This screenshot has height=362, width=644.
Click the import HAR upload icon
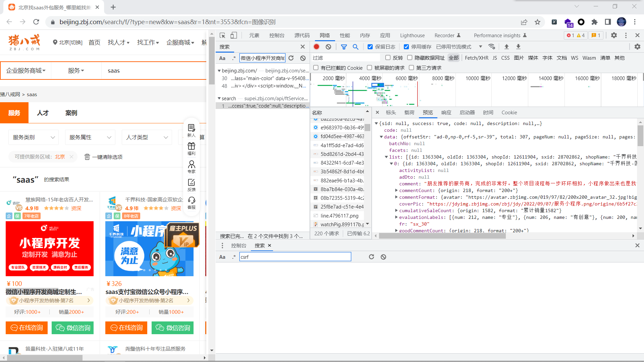(x=506, y=47)
